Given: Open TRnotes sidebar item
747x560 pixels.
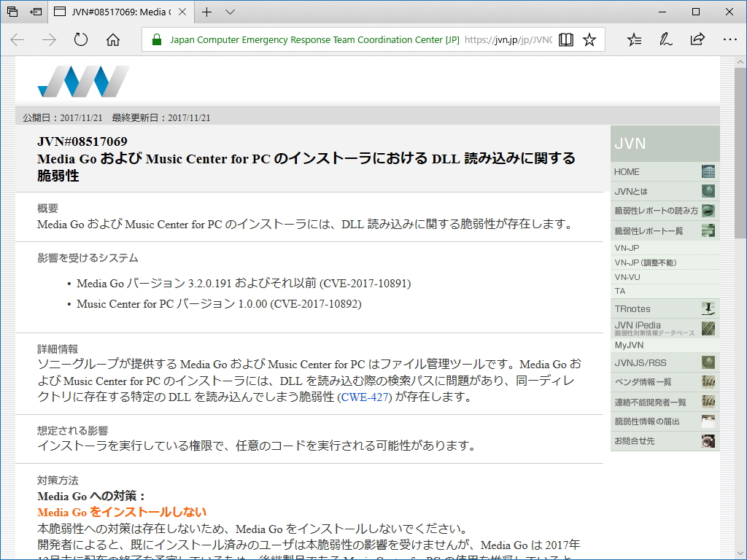Looking at the screenshot, I should pyautogui.click(x=665, y=308).
